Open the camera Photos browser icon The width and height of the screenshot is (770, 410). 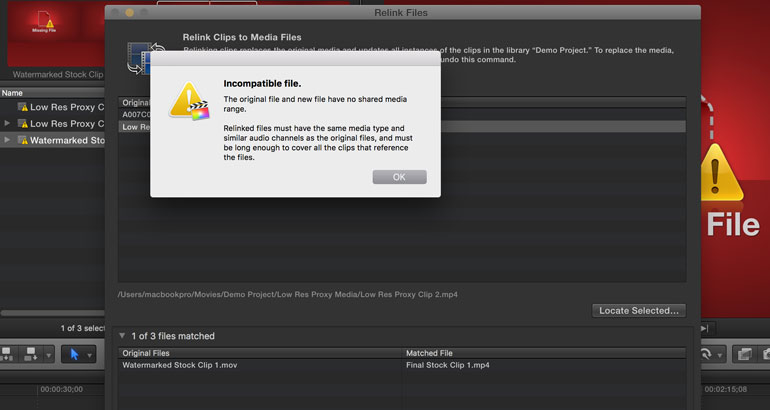tap(765, 355)
